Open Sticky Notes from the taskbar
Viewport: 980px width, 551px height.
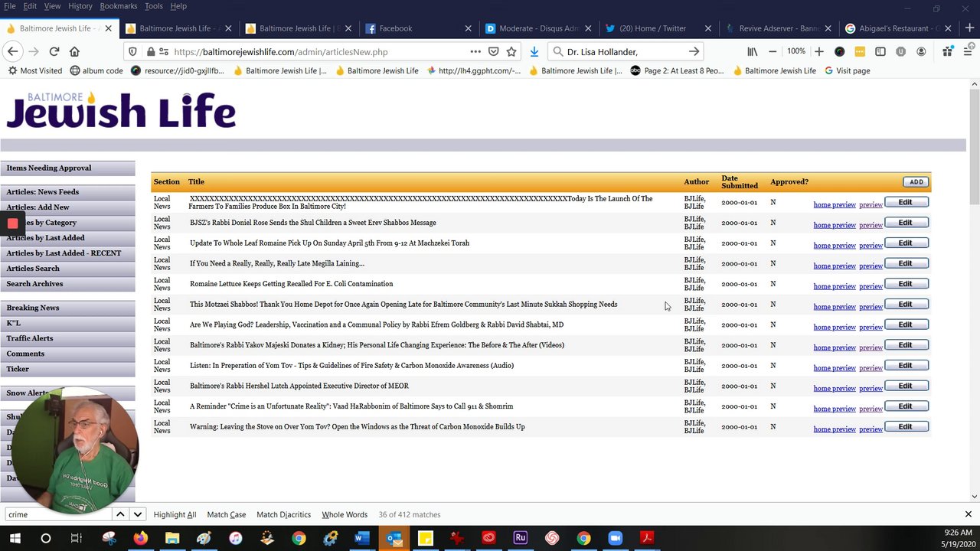pos(425,538)
